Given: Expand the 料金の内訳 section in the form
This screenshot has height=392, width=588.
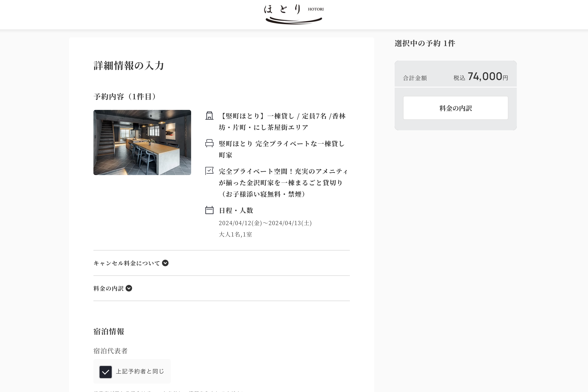Looking at the screenshot, I should 129,288.
